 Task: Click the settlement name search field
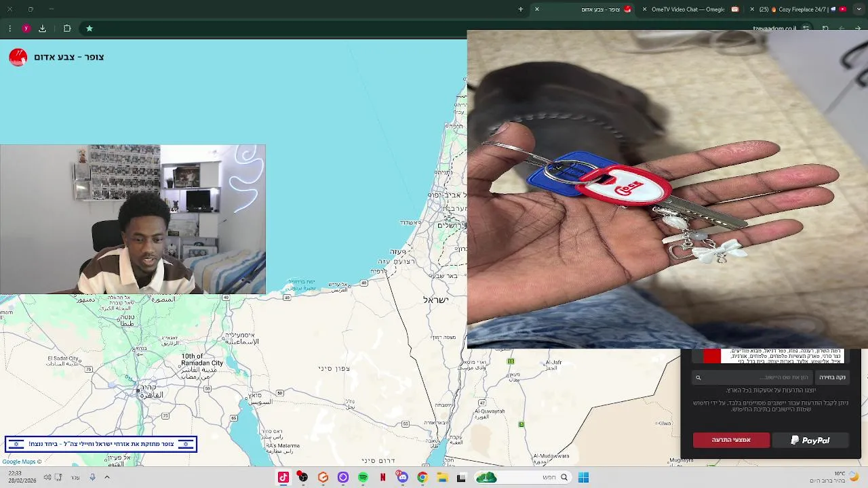[x=753, y=378]
